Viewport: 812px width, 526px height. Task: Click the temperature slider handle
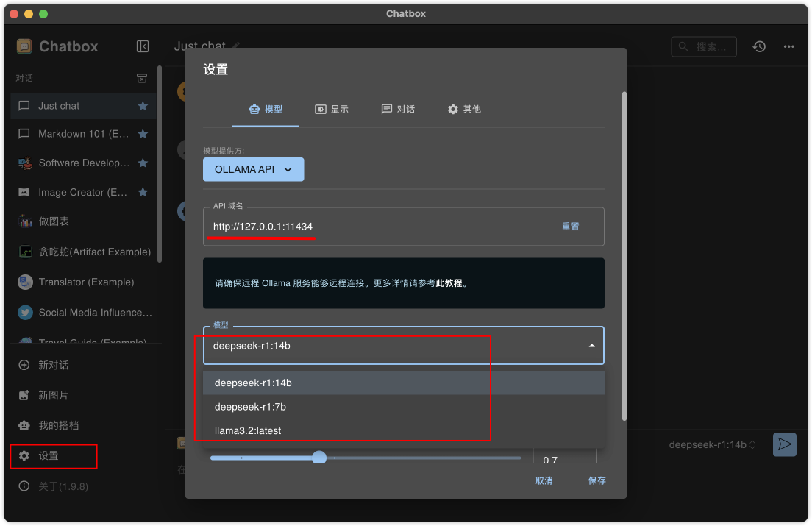319,457
